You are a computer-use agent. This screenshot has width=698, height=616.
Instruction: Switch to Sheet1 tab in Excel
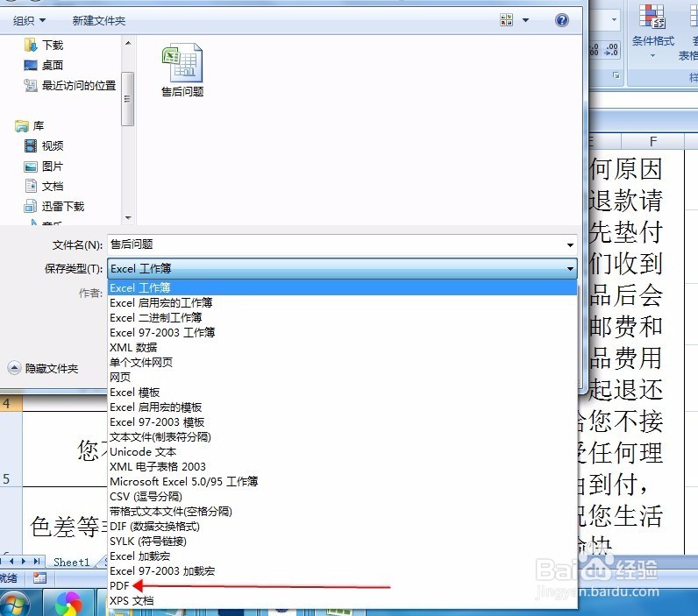click(72, 563)
